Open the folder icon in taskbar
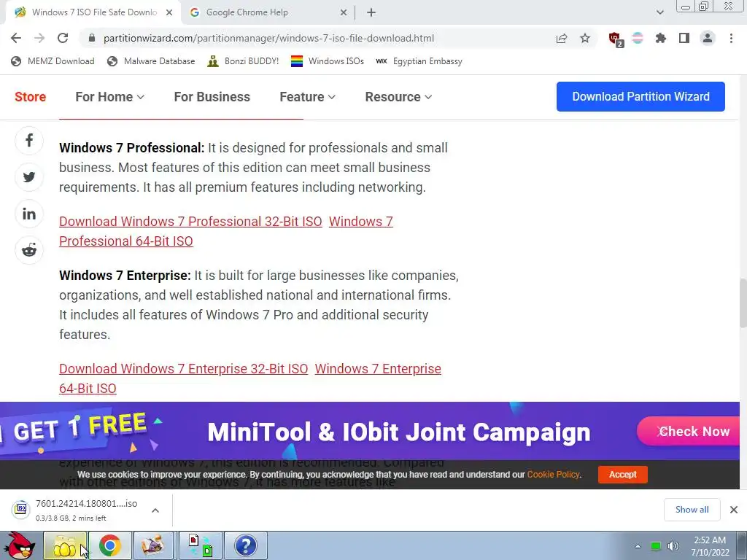 pyautogui.click(x=65, y=545)
